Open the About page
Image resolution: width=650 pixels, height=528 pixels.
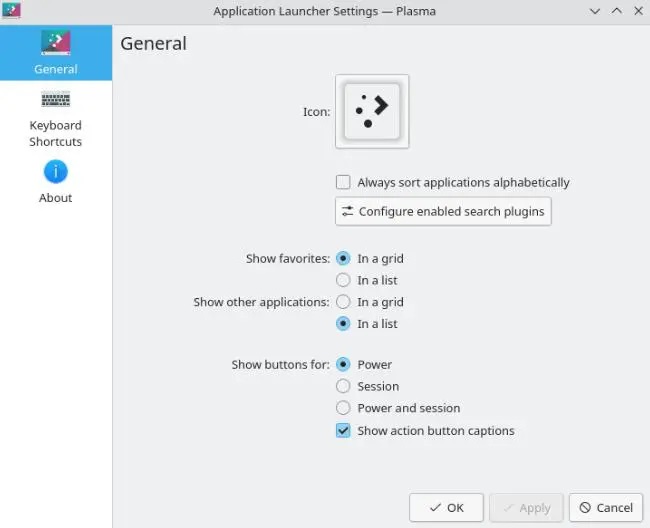click(56, 181)
